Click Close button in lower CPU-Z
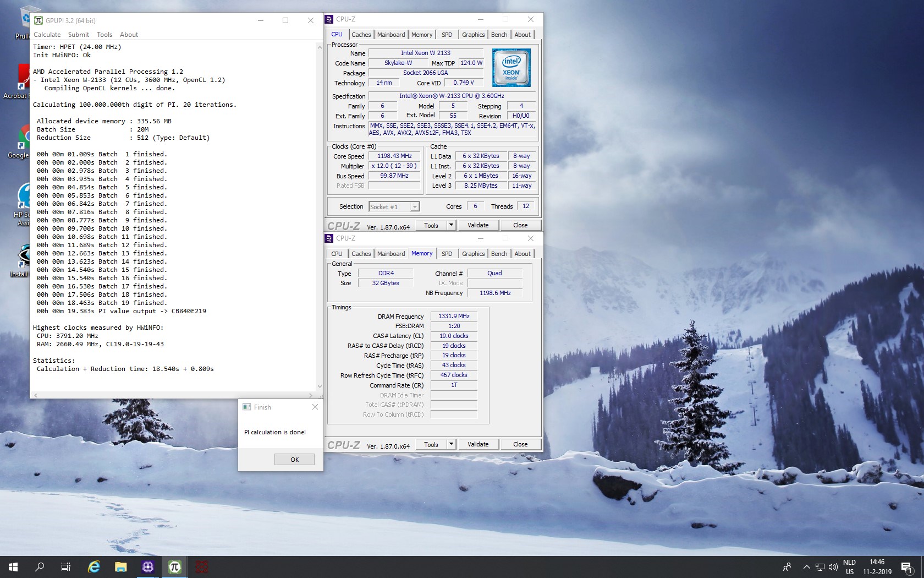Image resolution: width=924 pixels, height=578 pixels. [x=520, y=444]
